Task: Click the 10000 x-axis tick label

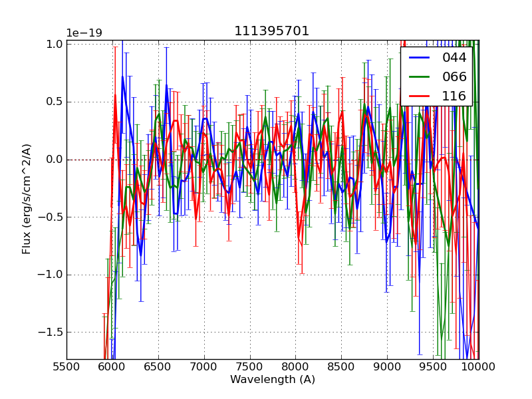Action: [x=478, y=366]
